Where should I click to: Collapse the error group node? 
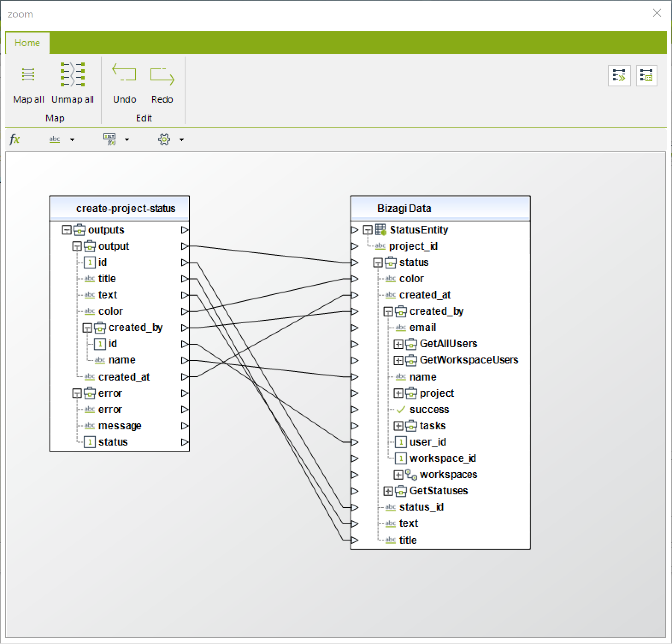[77, 393]
